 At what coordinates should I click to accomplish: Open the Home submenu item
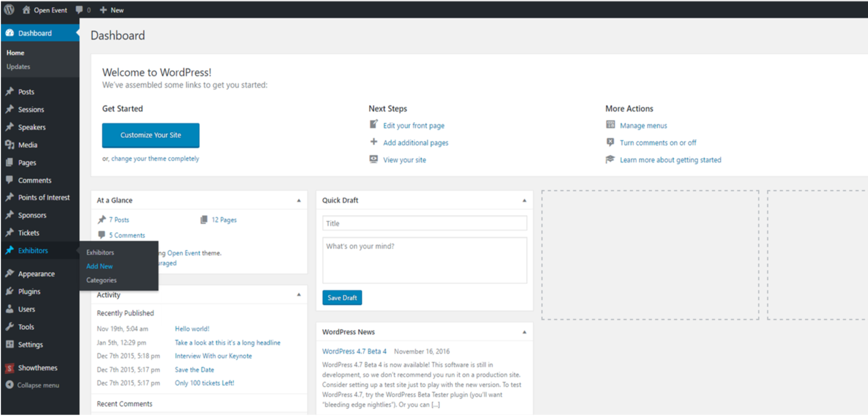click(x=15, y=53)
